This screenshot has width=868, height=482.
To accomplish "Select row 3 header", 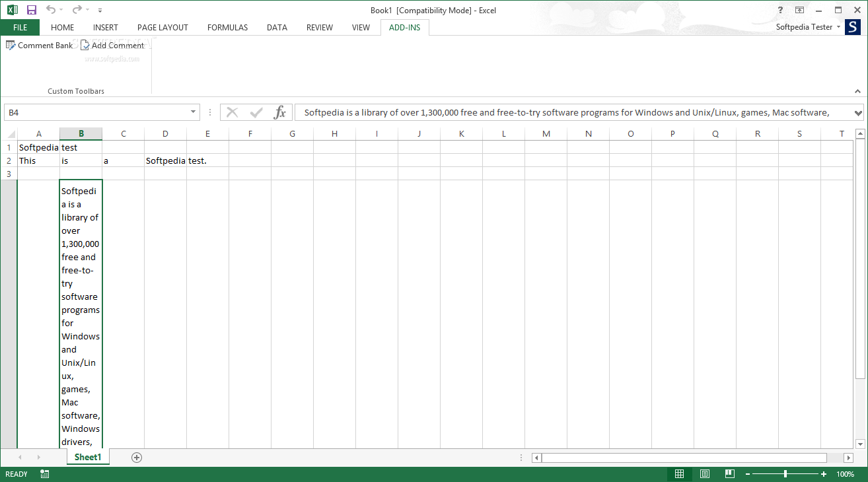I will (9, 174).
